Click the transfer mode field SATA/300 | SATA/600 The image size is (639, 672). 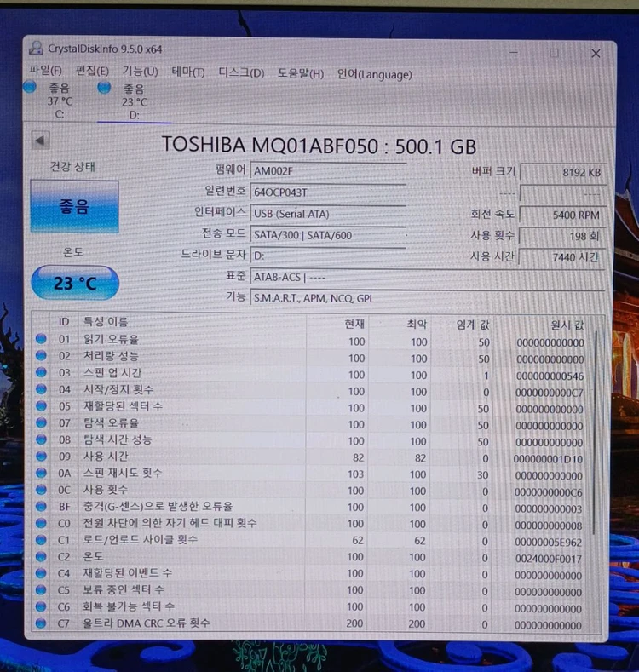click(x=328, y=235)
